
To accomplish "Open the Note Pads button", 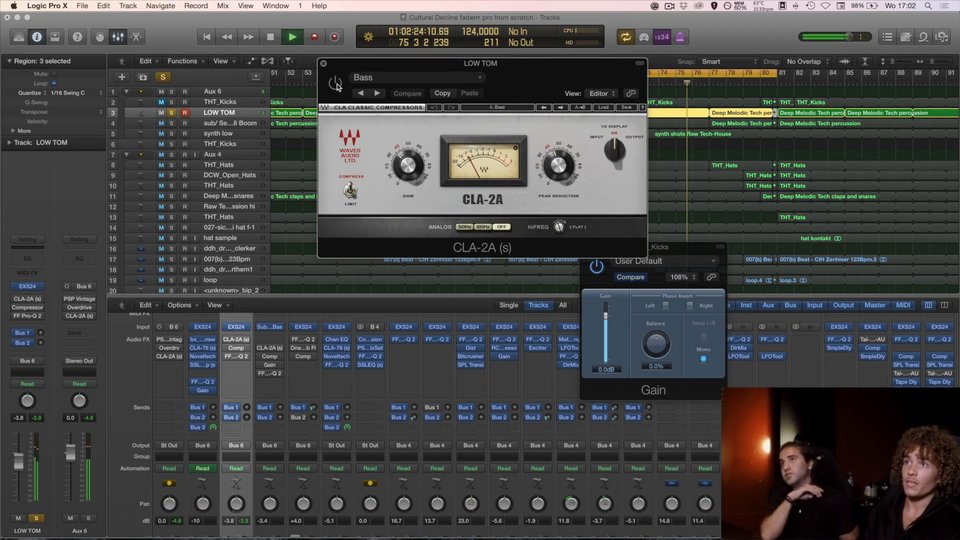I will [x=906, y=37].
